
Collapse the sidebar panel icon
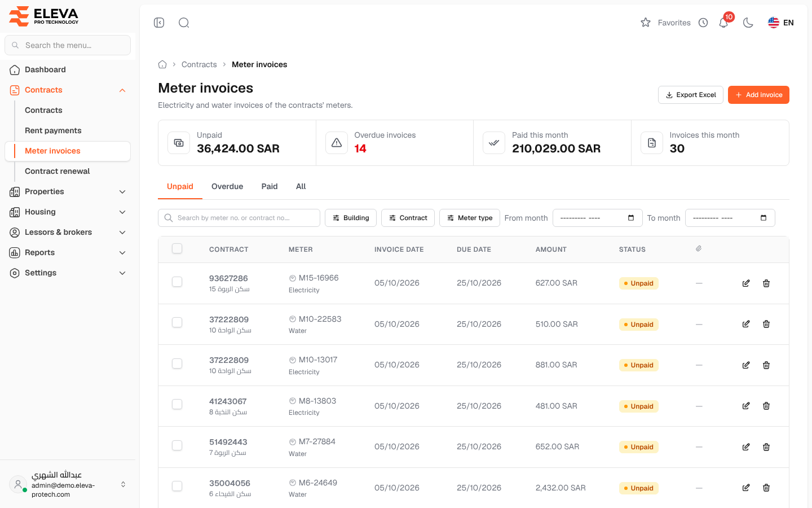(x=159, y=23)
